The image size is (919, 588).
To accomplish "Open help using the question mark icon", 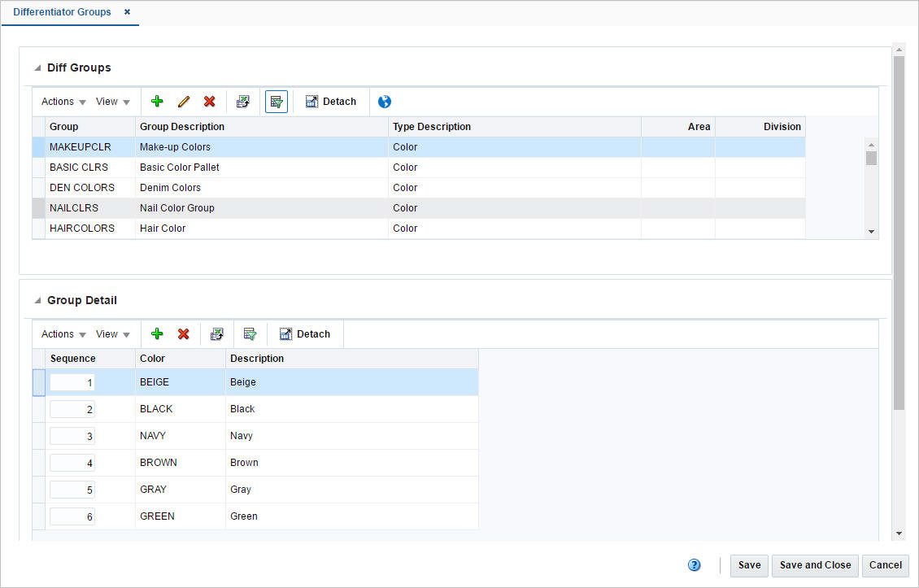I will [694, 564].
